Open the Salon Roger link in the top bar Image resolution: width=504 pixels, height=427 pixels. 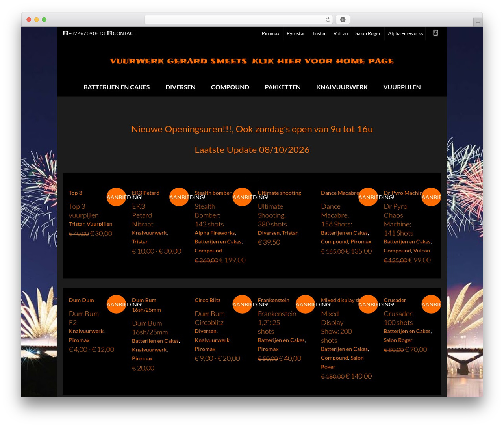pyautogui.click(x=368, y=33)
